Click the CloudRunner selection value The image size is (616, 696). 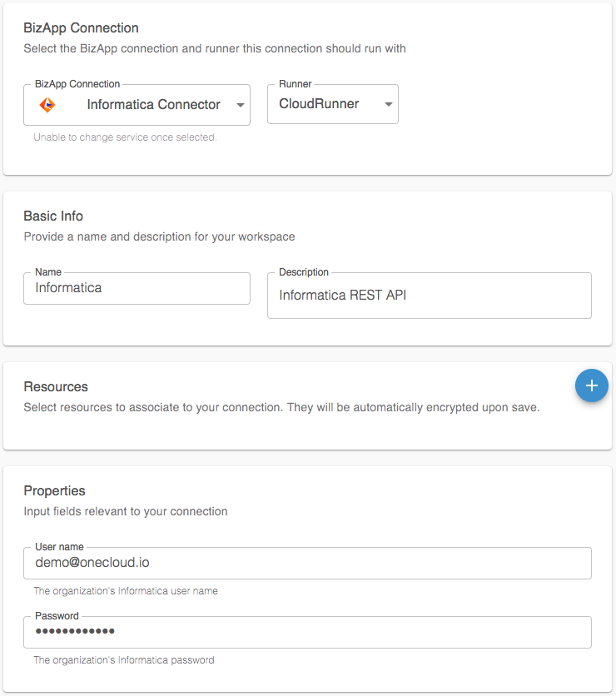tap(319, 105)
